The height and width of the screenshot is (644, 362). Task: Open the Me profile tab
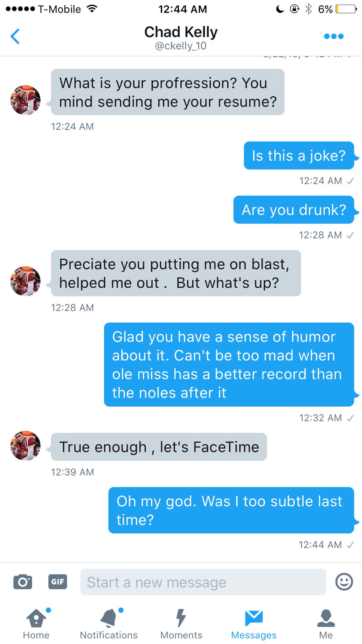(x=326, y=624)
